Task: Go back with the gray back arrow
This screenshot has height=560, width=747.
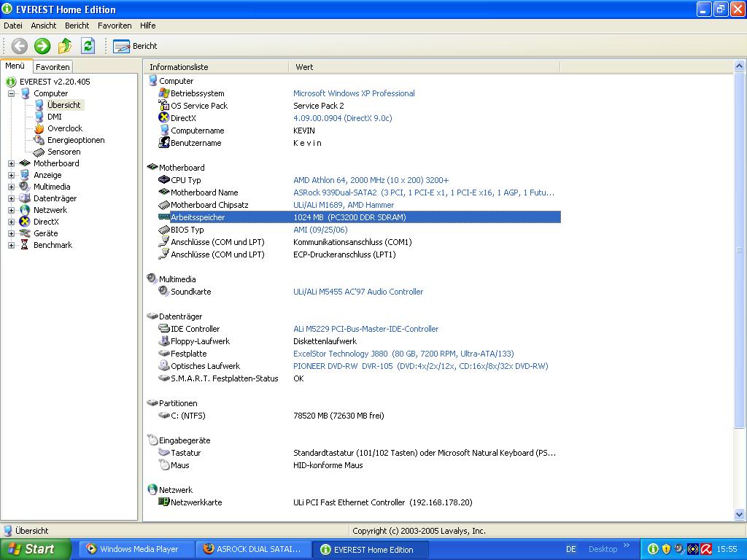Action: click(20, 46)
